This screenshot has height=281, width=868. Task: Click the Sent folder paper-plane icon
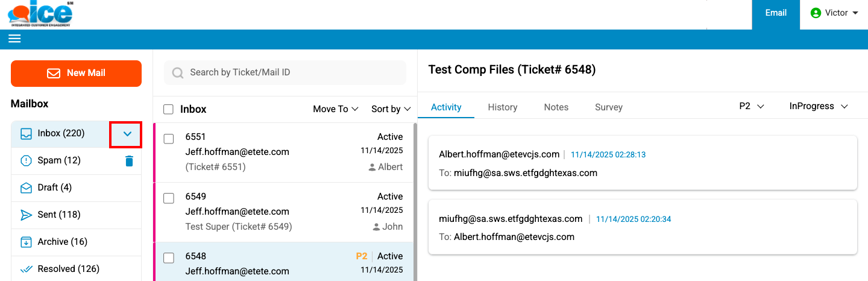tap(26, 215)
